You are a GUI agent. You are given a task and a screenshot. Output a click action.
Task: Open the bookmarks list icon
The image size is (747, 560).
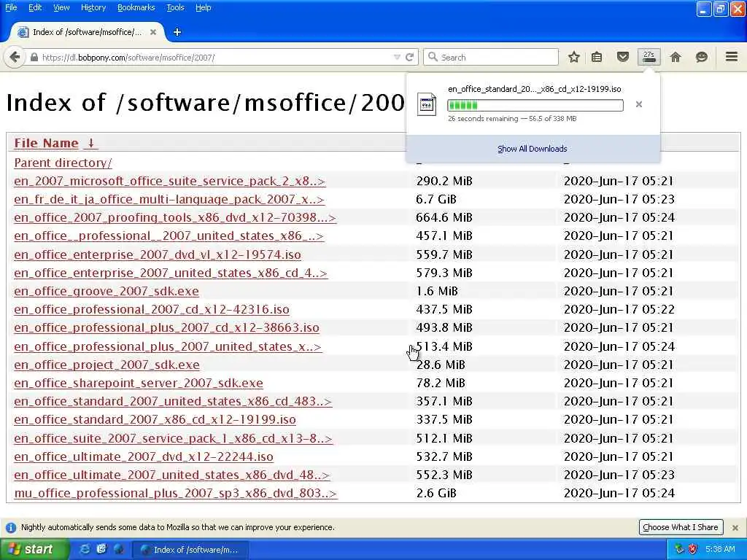pyautogui.click(x=597, y=57)
